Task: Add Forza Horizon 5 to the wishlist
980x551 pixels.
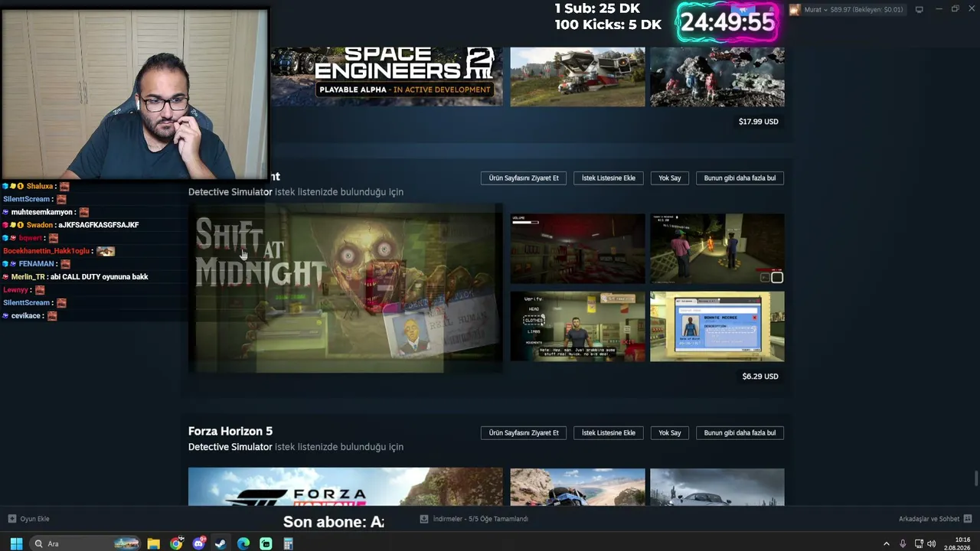Action: point(609,433)
